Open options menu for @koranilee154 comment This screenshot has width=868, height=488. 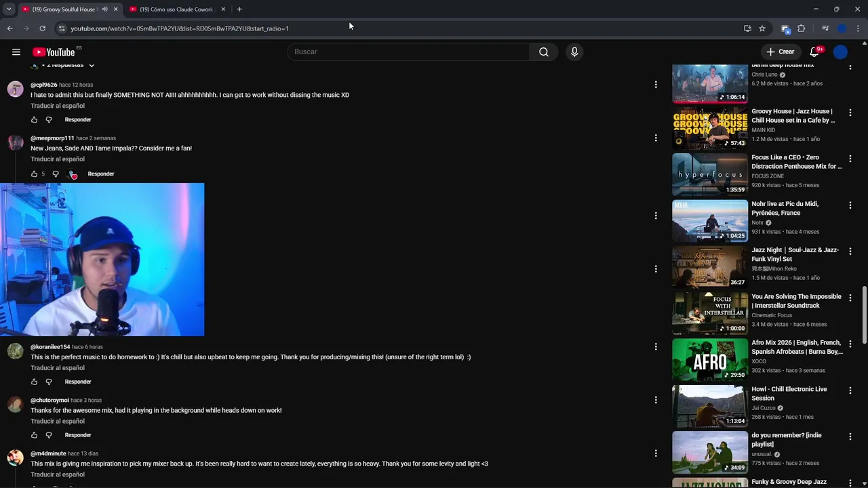[x=655, y=346]
